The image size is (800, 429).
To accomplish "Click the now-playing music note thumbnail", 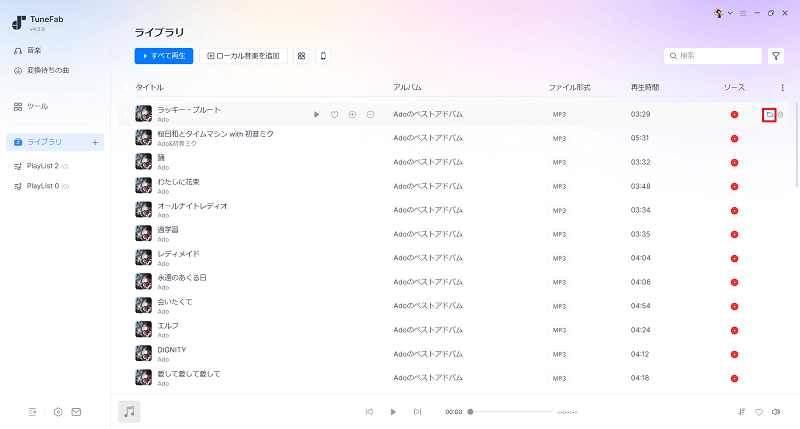I will (x=129, y=412).
